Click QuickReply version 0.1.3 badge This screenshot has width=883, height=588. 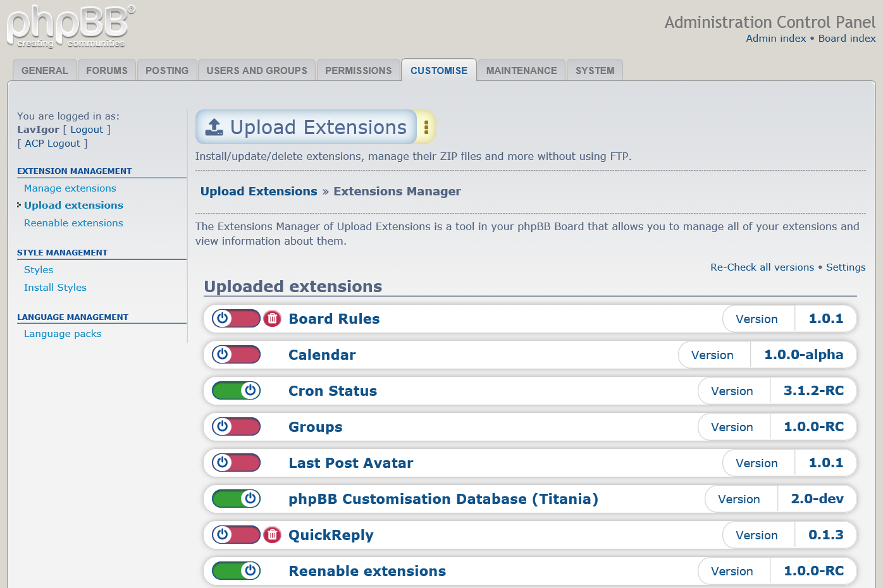point(789,535)
